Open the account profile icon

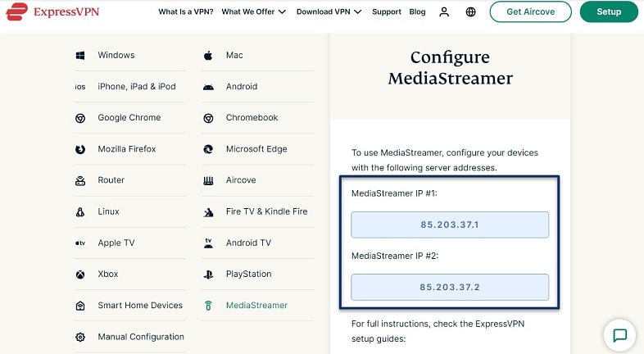coord(444,12)
